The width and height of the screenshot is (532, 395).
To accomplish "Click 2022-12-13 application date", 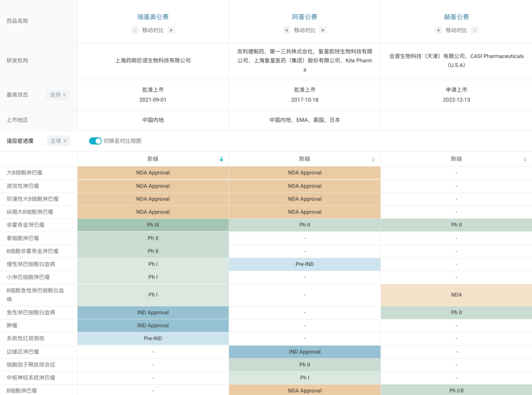I will (456, 100).
